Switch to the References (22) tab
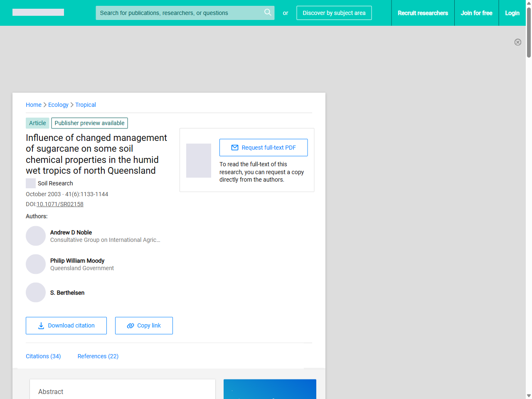The image size is (532, 399). [98, 356]
